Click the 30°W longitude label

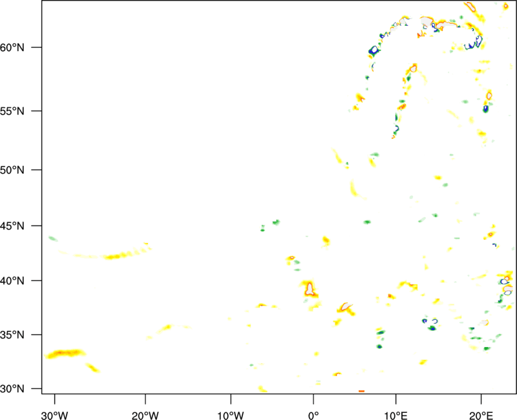(x=54, y=415)
